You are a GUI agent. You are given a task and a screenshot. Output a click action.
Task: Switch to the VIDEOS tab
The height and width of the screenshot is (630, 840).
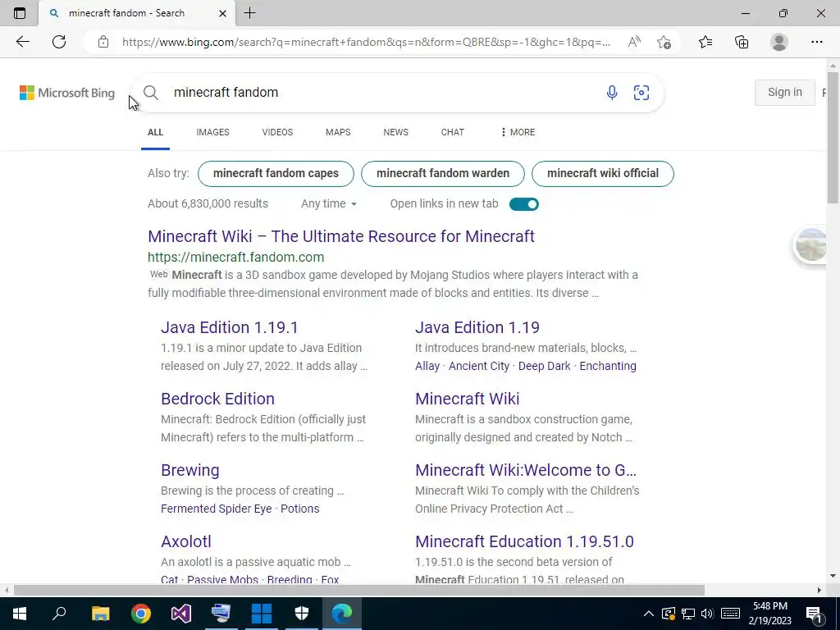(277, 132)
